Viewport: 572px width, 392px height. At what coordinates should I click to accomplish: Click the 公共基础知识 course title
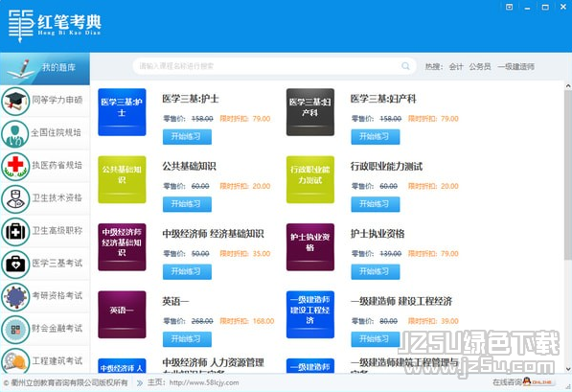pyautogui.click(x=189, y=167)
